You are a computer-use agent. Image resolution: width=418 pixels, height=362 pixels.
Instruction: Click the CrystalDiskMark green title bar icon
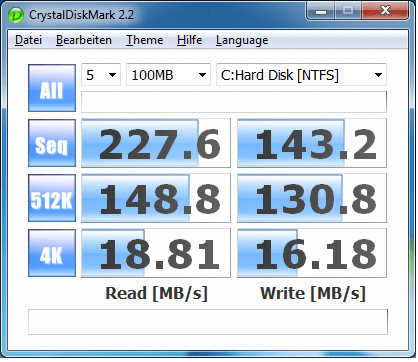pos(16,15)
